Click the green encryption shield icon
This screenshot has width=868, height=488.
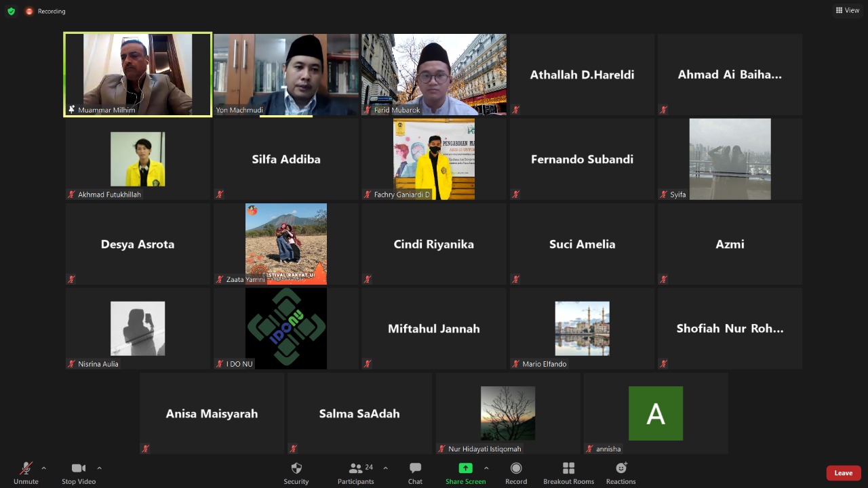coord(11,11)
